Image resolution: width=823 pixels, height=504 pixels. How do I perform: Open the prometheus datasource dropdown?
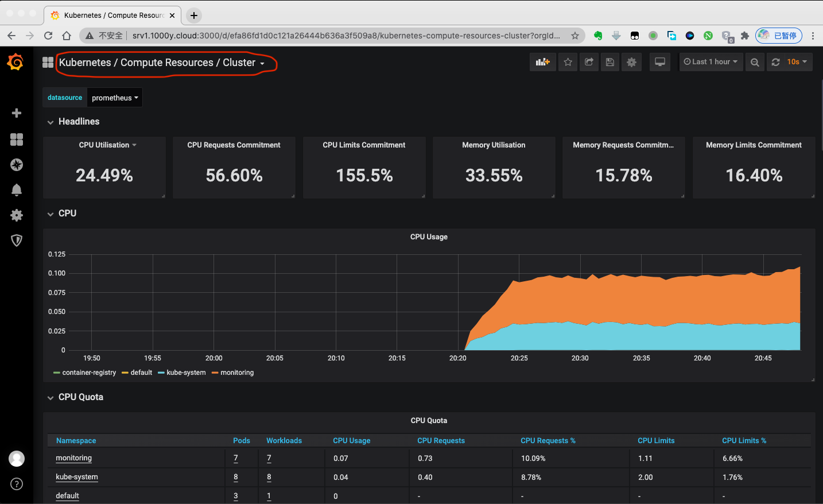pos(115,98)
